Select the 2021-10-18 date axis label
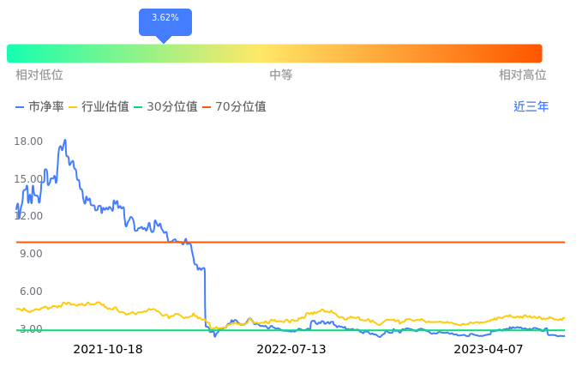The image size is (588, 379). tap(108, 350)
